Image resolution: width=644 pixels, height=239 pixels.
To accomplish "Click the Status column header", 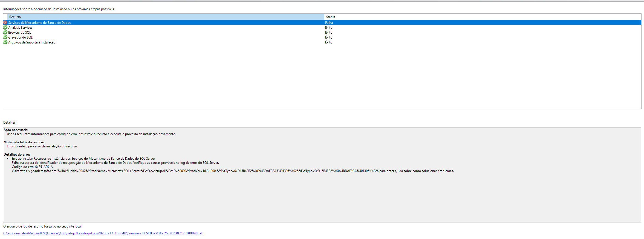I will (x=483, y=17).
